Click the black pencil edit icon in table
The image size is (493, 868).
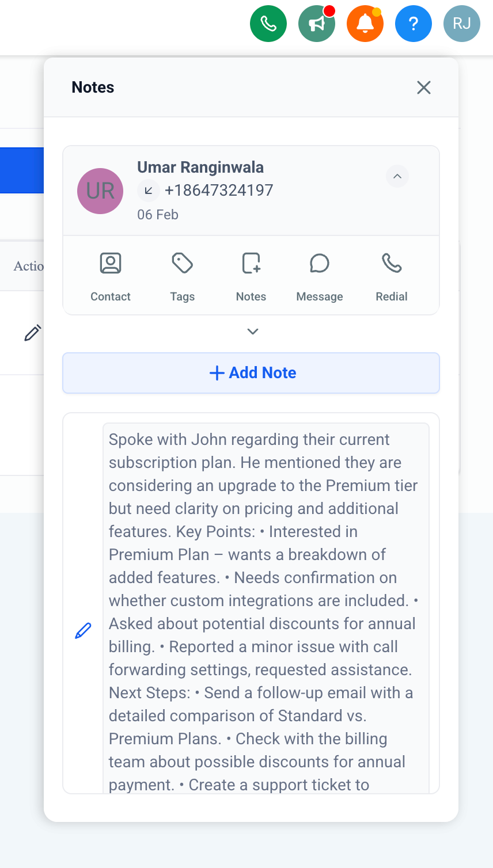(33, 333)
